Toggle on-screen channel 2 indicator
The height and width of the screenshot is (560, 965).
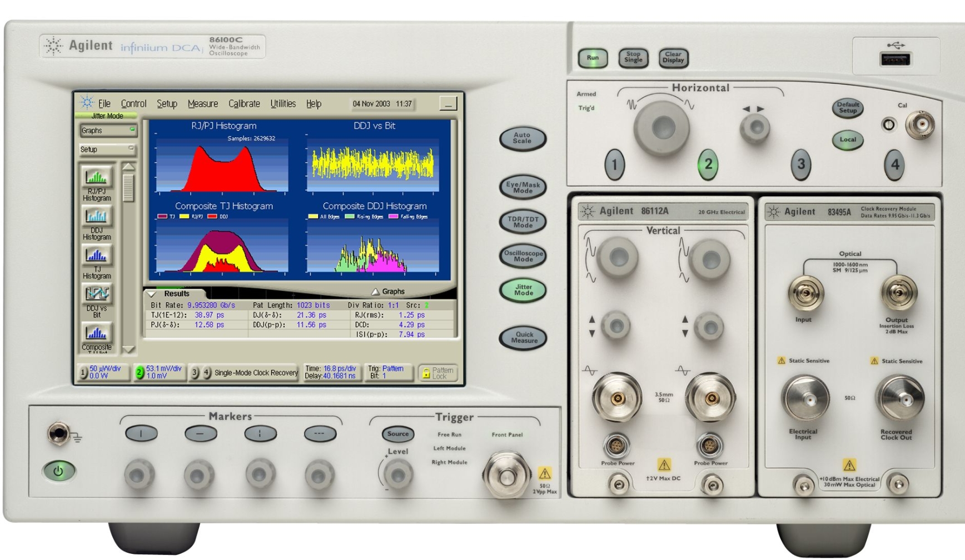coord(140,372)
